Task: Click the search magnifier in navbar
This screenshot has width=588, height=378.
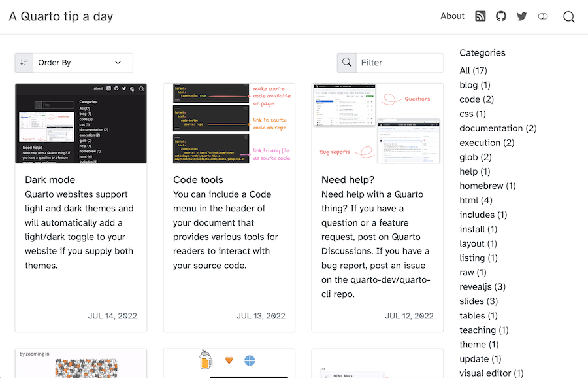Action: (x=569, y=17)
